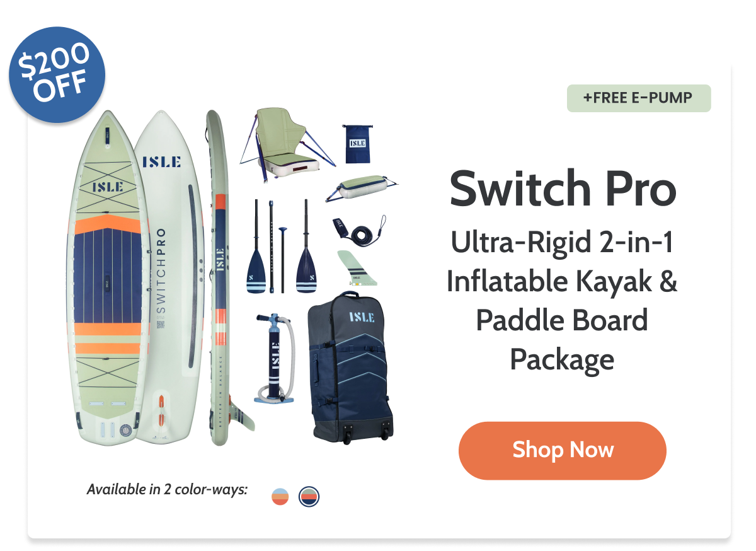Select the light blue and orange color-way swatch
756x551 pixels.
(280, 497)
